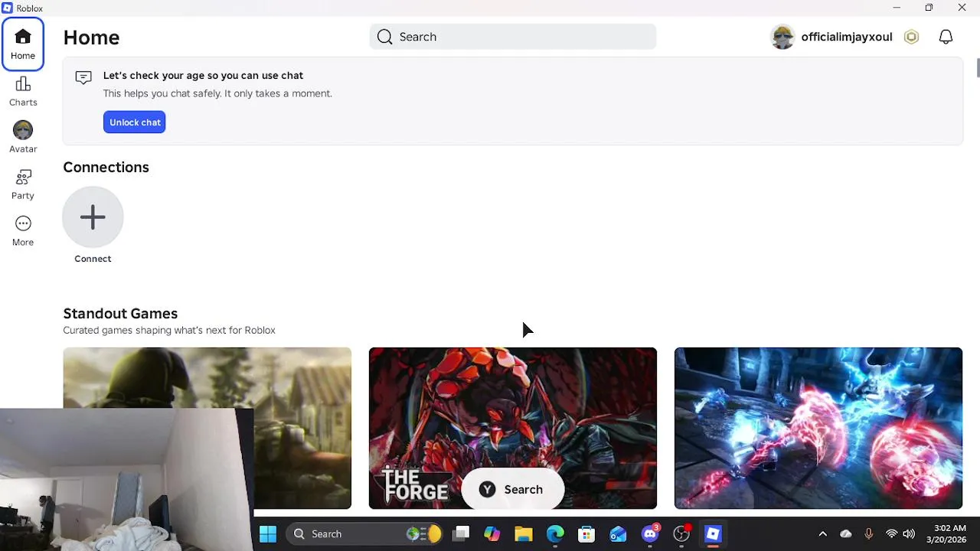Click the Roblox window title icon

pos(8,8)
